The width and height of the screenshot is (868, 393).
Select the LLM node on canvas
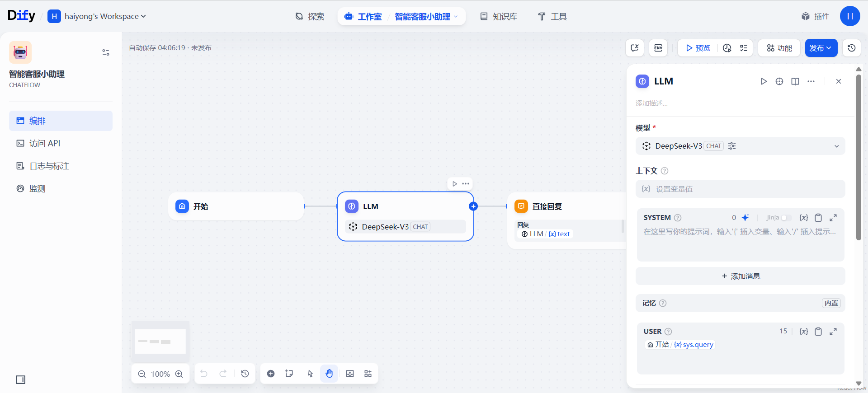pyautogui.click(x=406, y=216)
